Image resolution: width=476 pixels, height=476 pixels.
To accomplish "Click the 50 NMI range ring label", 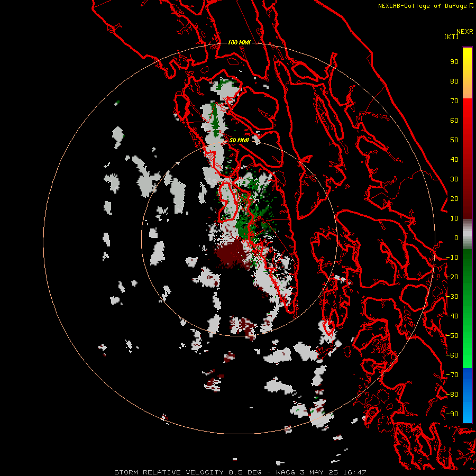I will point(239,140).
